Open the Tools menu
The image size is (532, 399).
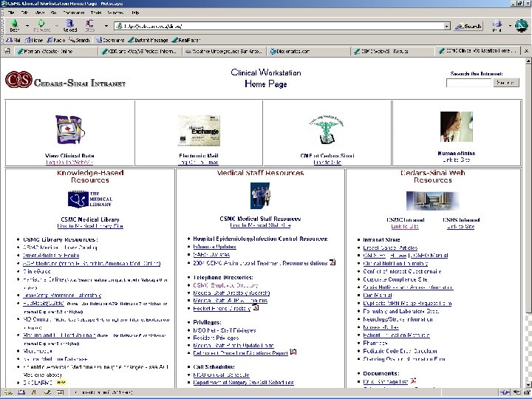coord(96,13)
